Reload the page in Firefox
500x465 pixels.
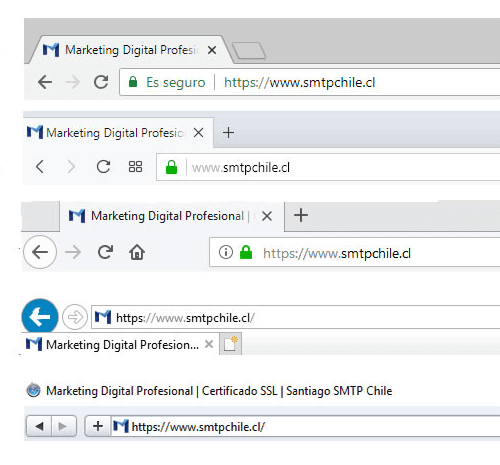tap(105, 252)
